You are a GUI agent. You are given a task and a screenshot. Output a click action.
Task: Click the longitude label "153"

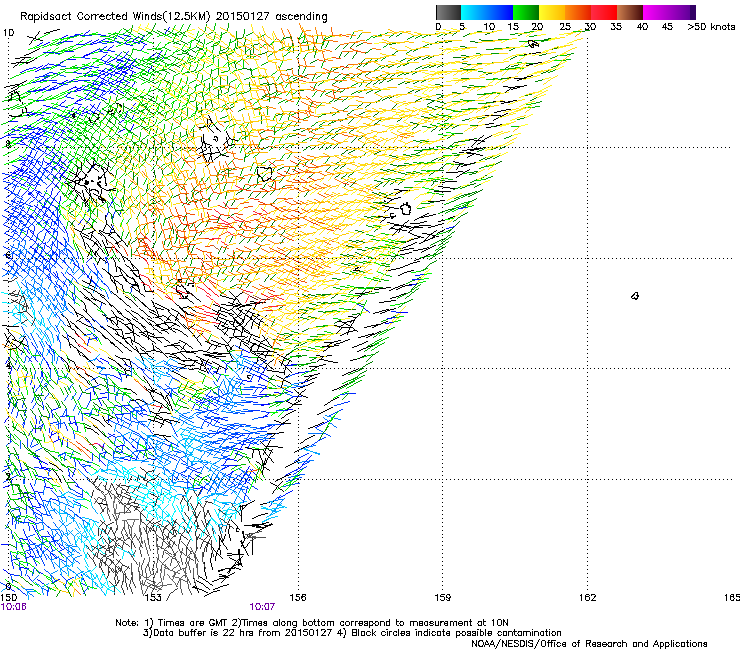[153, 598]
